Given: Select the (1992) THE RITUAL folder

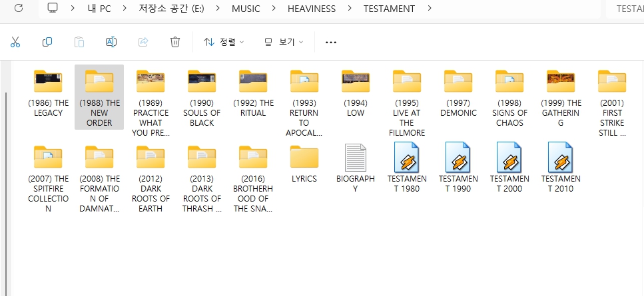Looking at the screenshot, I should pos(254,92).
